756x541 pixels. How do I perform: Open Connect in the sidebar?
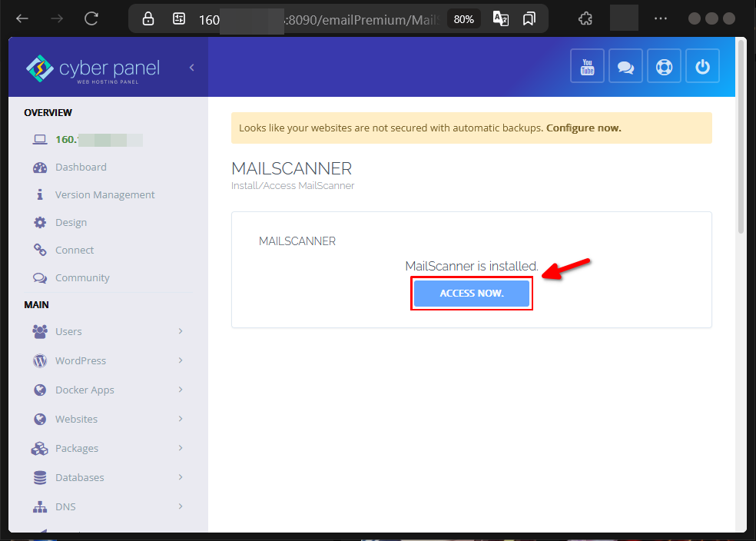[75, 250]
